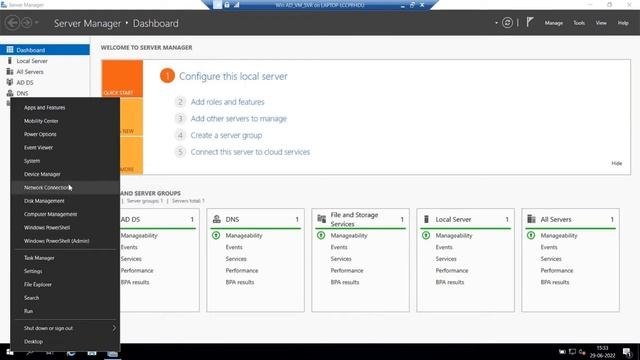
Task: Click the Local Server tile icon
Action: pos(426,219)
